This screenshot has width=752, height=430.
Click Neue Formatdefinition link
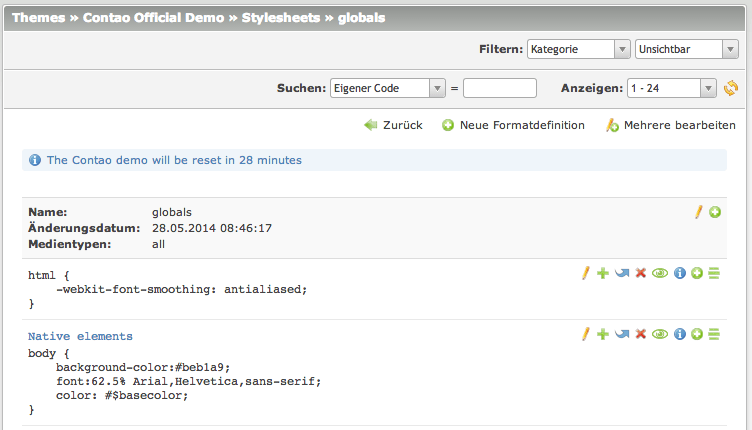coord(513,125)
